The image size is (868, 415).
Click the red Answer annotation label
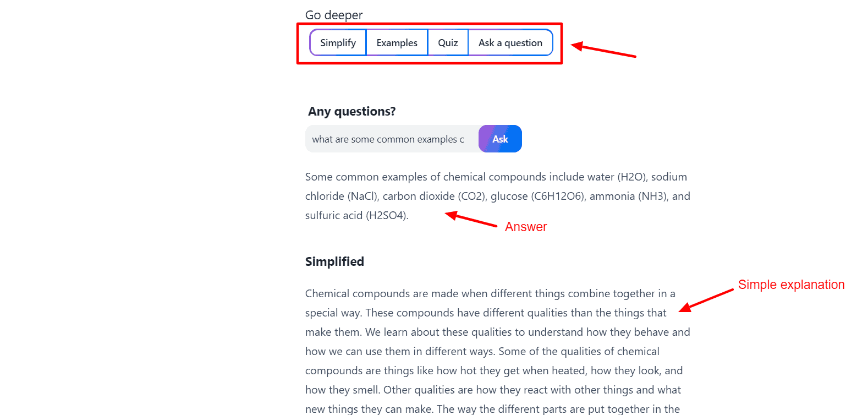pyautogui.click(x=526, y=227)
